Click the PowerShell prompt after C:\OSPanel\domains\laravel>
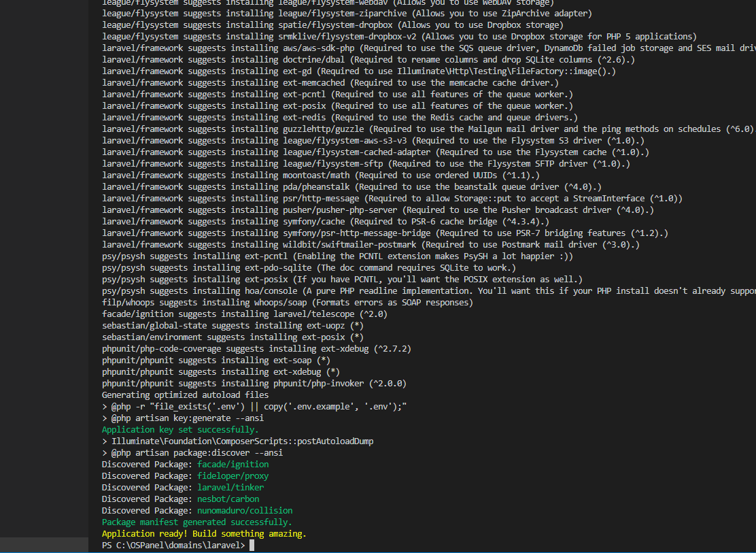 click(x=252, y=546)
